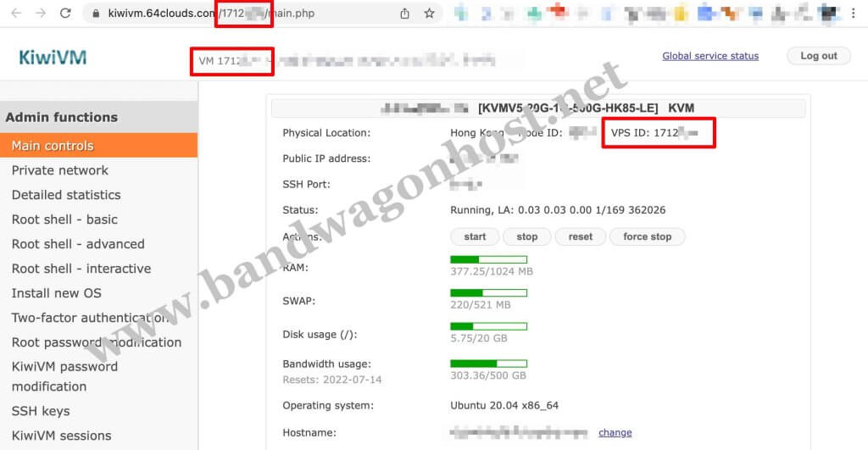Screen dimensions: 868x450
Task: Click the Hostname label
Action: pos(309,433)
